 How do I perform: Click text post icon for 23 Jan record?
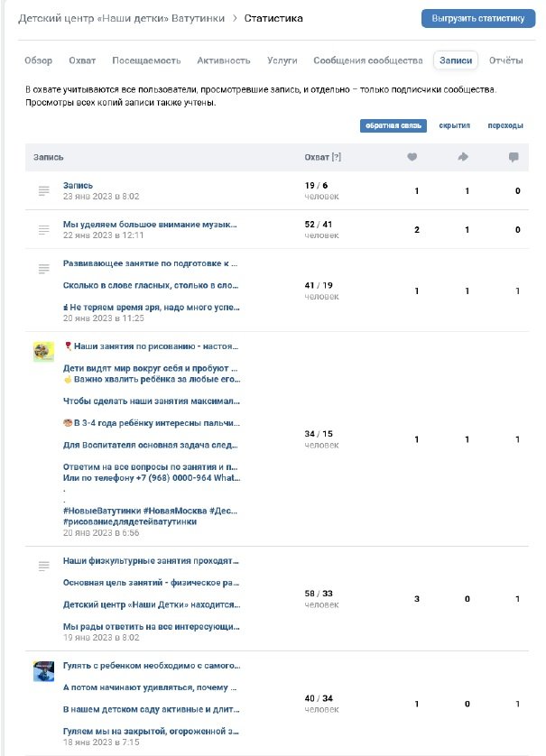pyautogui.click(x=43, y=190)
